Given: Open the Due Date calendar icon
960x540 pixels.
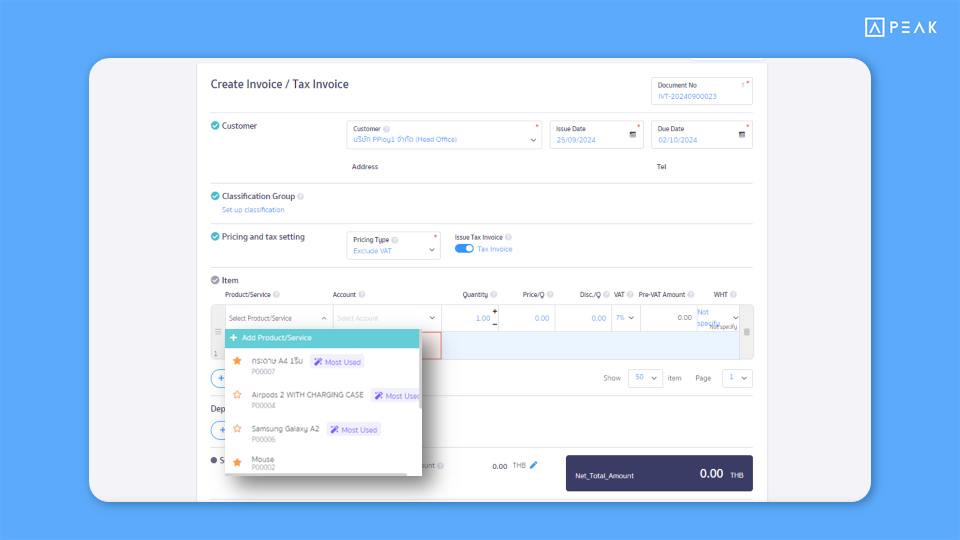Looking at the screenshot, I should 741,135.
